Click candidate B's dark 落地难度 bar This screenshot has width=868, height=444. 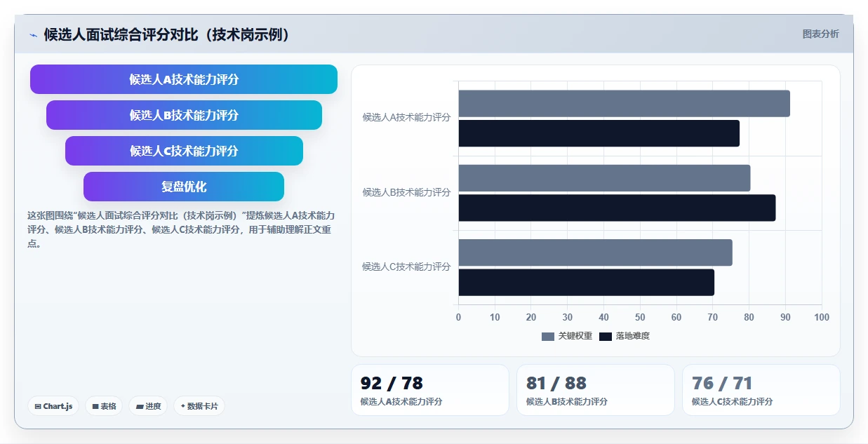pos(617,208)
